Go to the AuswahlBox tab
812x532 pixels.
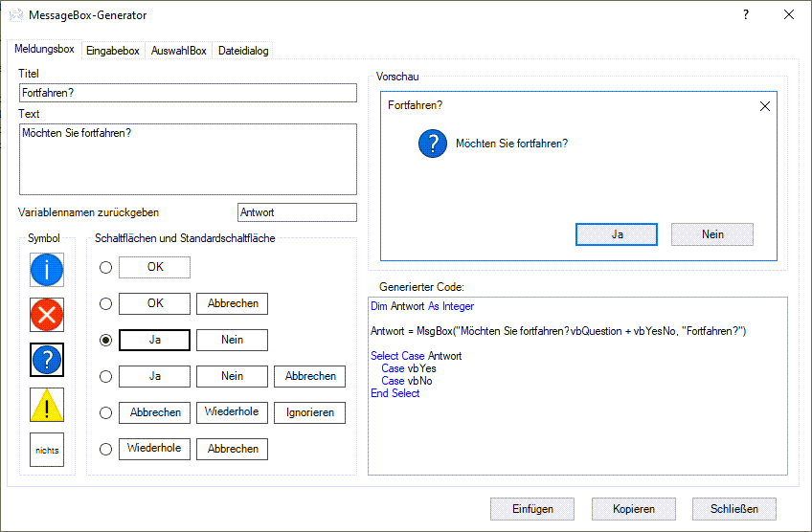pos(179,51)
